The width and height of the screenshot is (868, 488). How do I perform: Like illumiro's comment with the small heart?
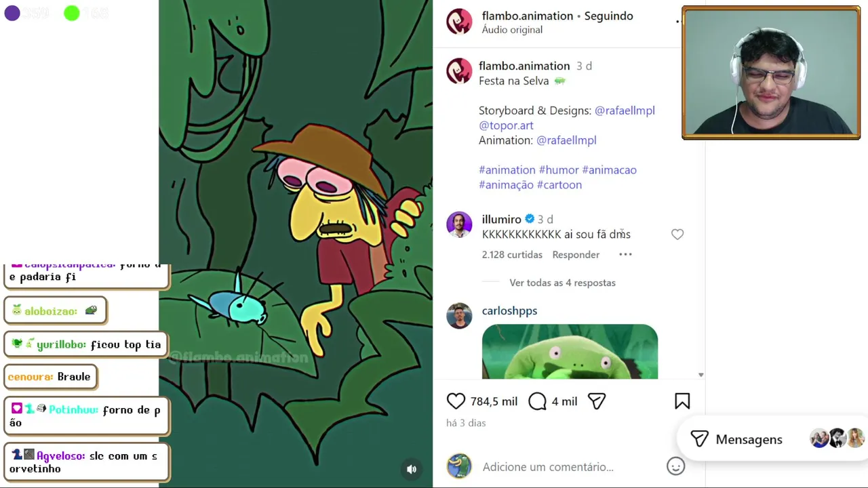tap(677, 235)
